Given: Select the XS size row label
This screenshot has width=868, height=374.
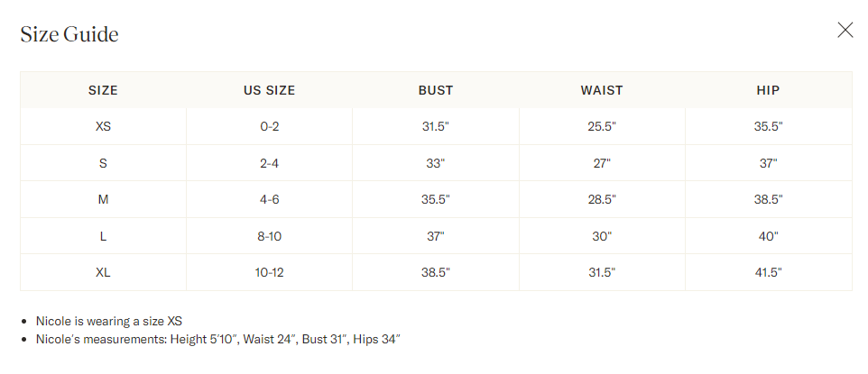Looking at the screenshot, I should 103,127.
